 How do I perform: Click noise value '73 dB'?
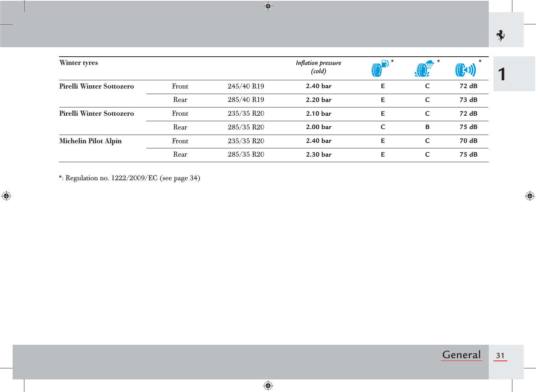click(x=468, y=100)
